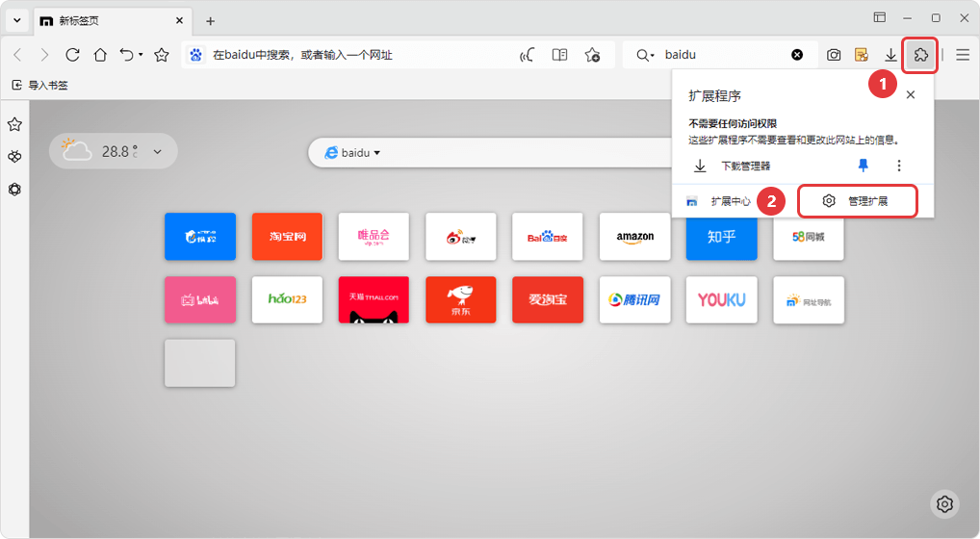Click the screenshot camera icon

(x=834, y=55)
